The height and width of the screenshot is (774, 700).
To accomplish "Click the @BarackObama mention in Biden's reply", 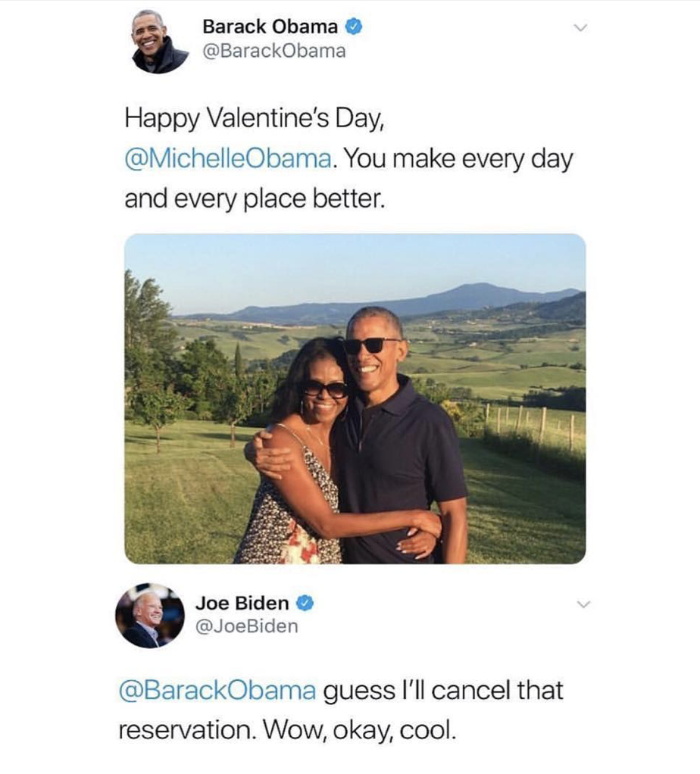I will pos(217,691).
